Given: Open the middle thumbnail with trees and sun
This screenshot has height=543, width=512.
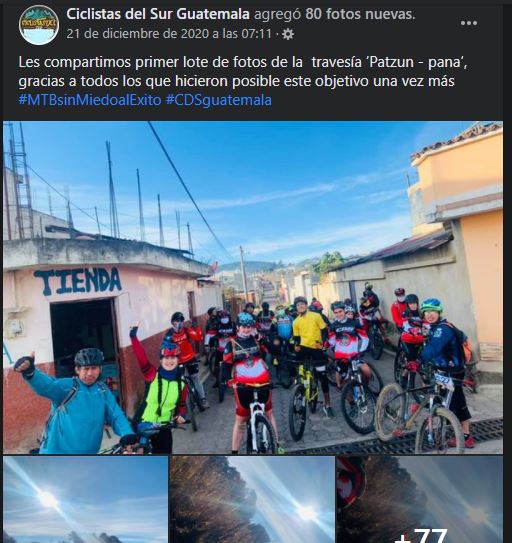Looking at the screenshot, I should (x=252, y=499).
